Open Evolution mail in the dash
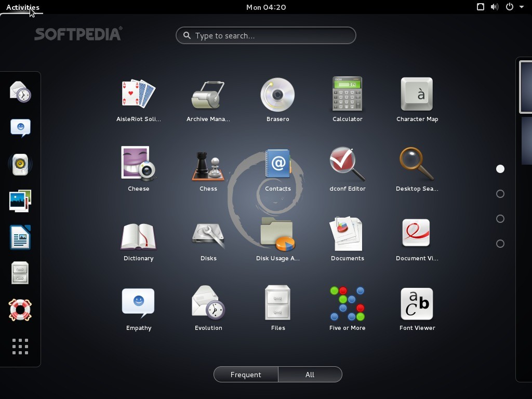This screenshot has height=399, width=532. click(x=20, y=91)
